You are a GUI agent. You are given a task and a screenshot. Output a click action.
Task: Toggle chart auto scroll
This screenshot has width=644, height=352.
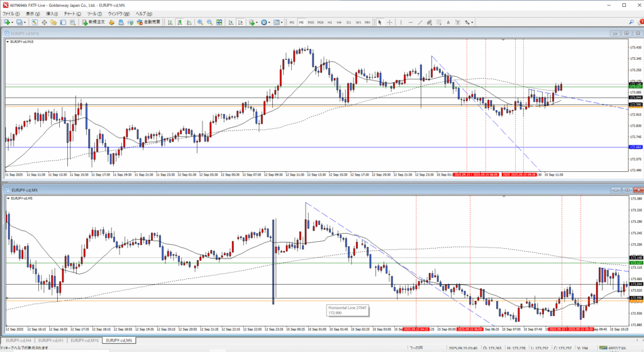pyautogui.click(x=231, y=22)
